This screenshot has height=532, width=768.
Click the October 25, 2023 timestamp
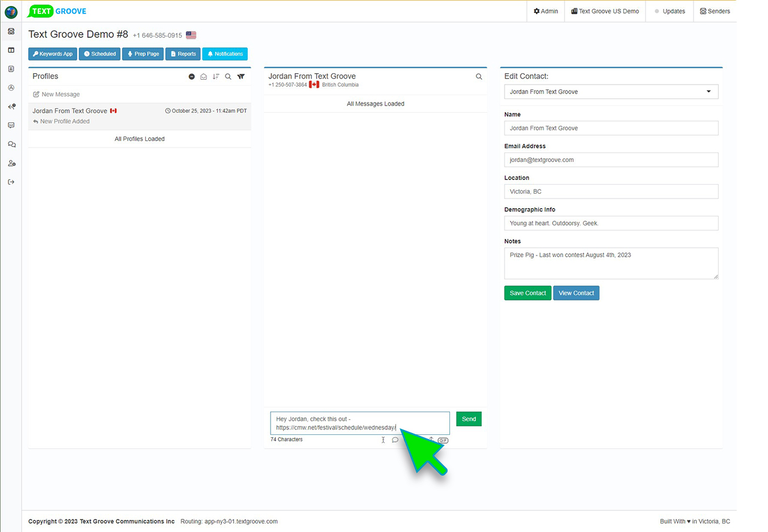[206, 111]
